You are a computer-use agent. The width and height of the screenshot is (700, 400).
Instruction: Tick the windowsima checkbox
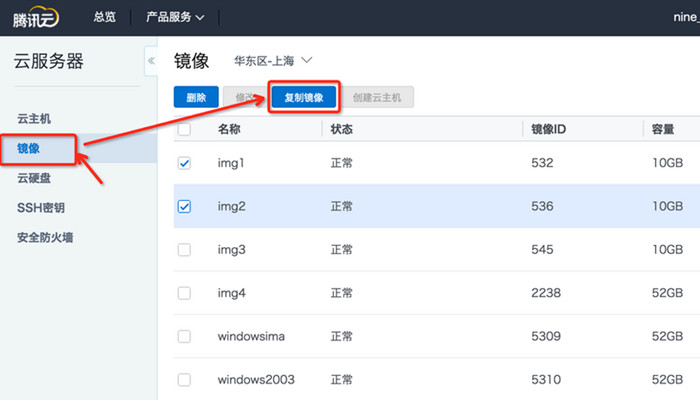[184, 336]
